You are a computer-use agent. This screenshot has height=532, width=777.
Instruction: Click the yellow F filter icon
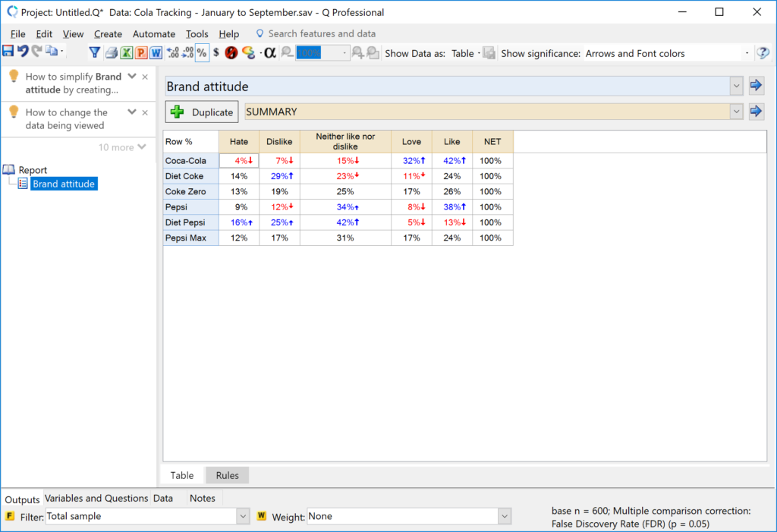tap(9, 515)
